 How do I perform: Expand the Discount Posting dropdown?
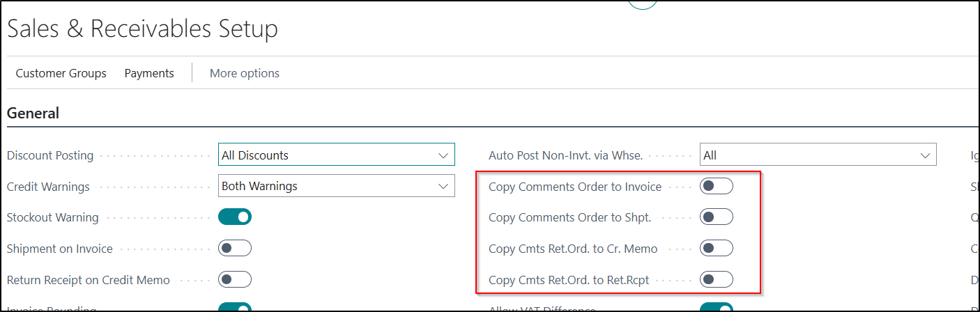click(x=336, y=155)
